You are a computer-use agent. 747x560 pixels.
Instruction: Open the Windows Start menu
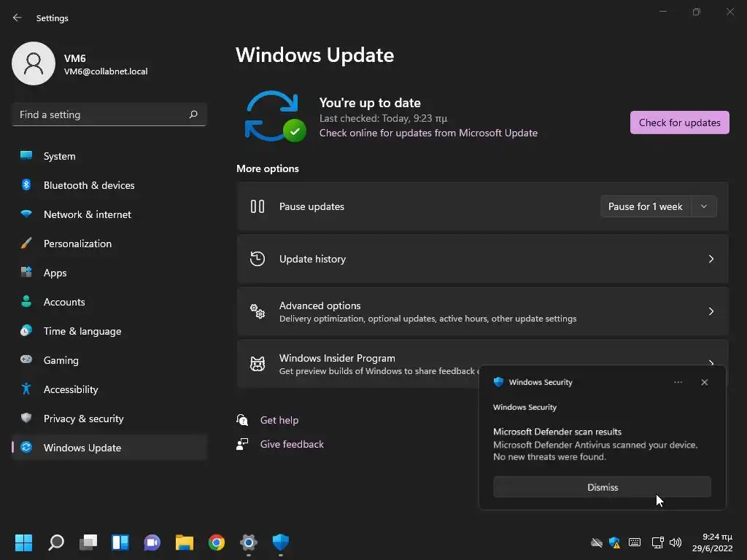point(24,542)
